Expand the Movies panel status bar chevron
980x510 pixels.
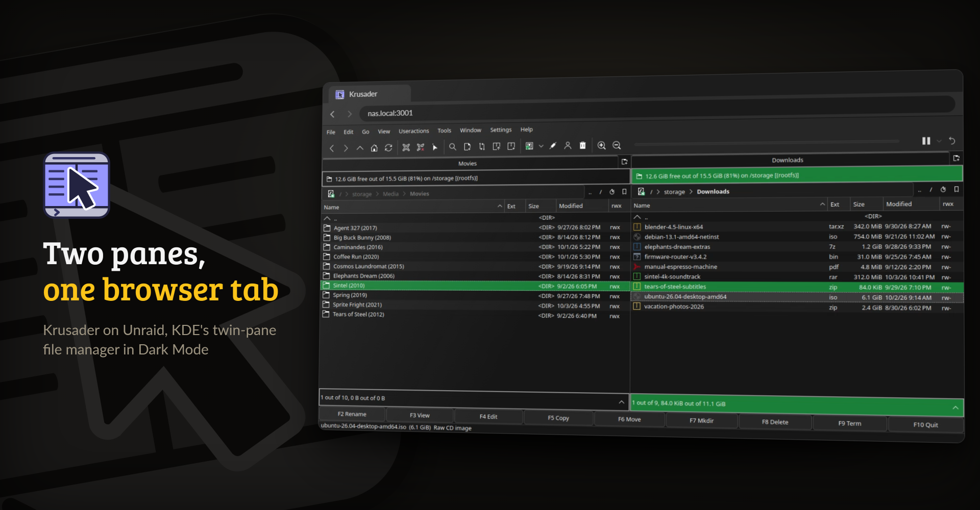(621, 402)
